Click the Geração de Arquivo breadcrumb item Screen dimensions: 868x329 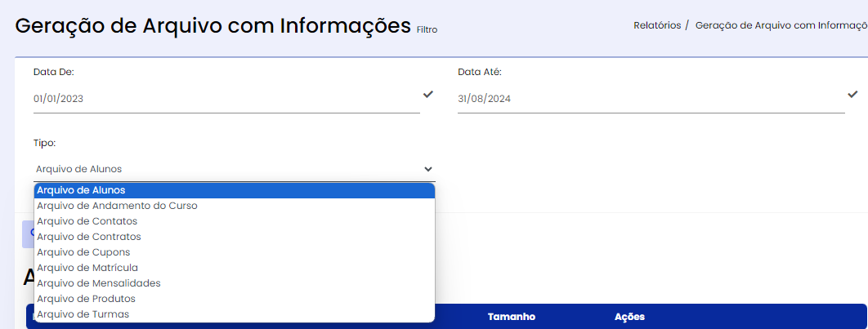coord(781,25)
